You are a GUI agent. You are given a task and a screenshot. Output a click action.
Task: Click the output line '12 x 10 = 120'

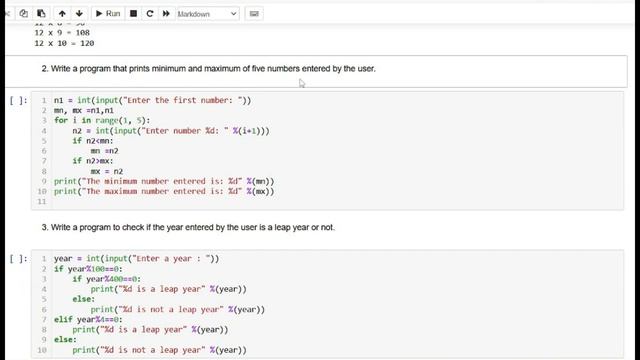pos(64,43)
